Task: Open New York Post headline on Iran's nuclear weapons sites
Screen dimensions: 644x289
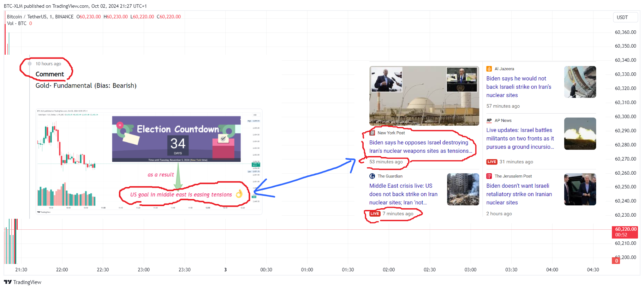Action: point(421,147)
